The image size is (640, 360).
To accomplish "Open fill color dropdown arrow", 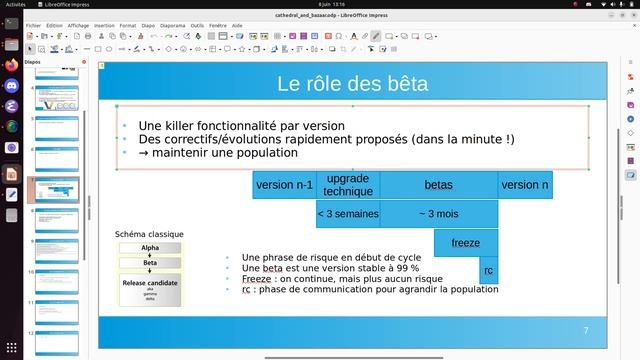I will coord(77,49).
